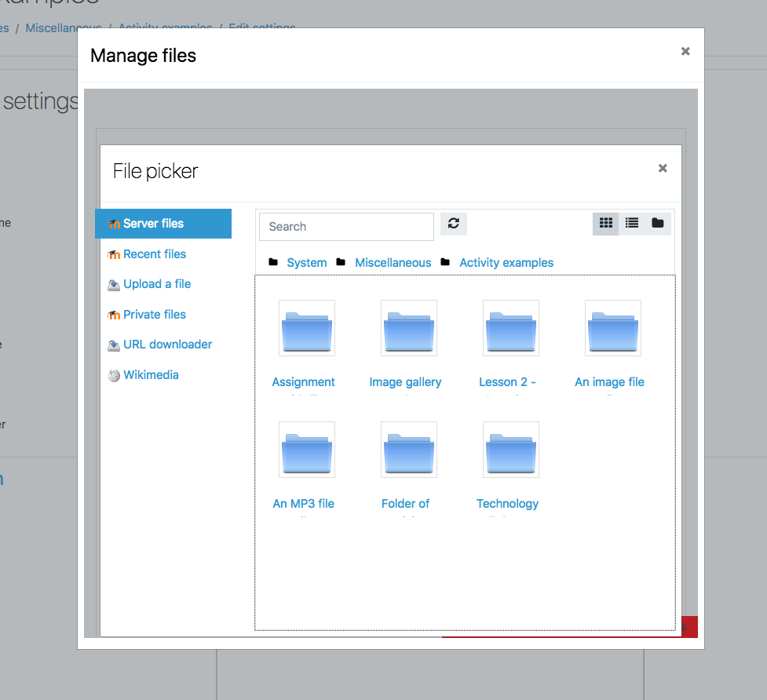Click the An image file name
The height and width of the screenshot is (700, 767).
click(609, 381)
